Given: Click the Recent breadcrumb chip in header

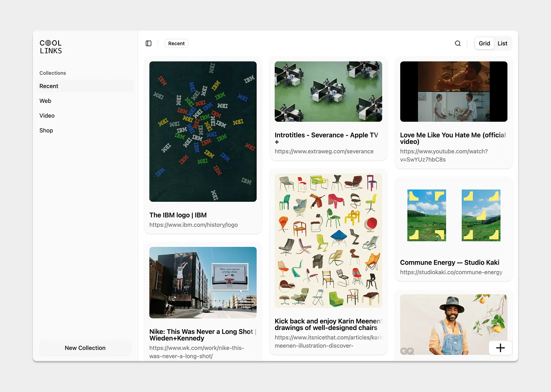Looking at the screenshot, I should tap(176, 44).
